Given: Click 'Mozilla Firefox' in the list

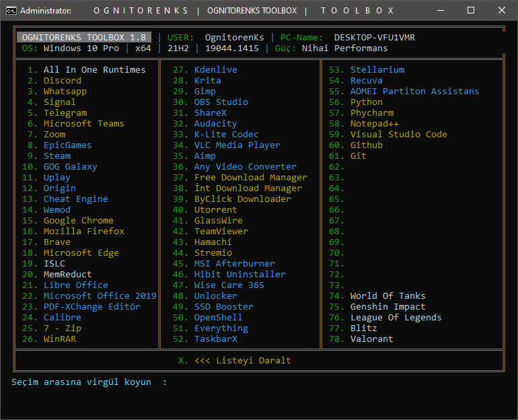Looking at the screenshot, I should click(84, 232).
